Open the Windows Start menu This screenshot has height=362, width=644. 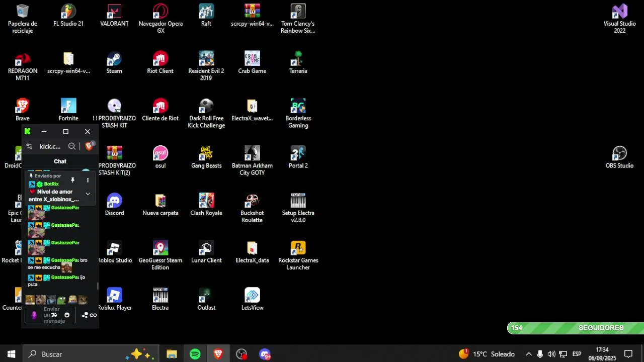point(11,354)
